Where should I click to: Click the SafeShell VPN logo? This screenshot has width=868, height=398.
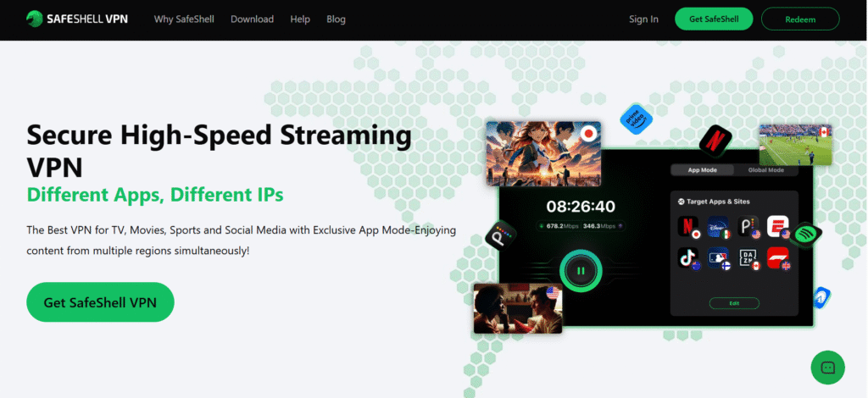pyautogui.click(x=77, y=19)
